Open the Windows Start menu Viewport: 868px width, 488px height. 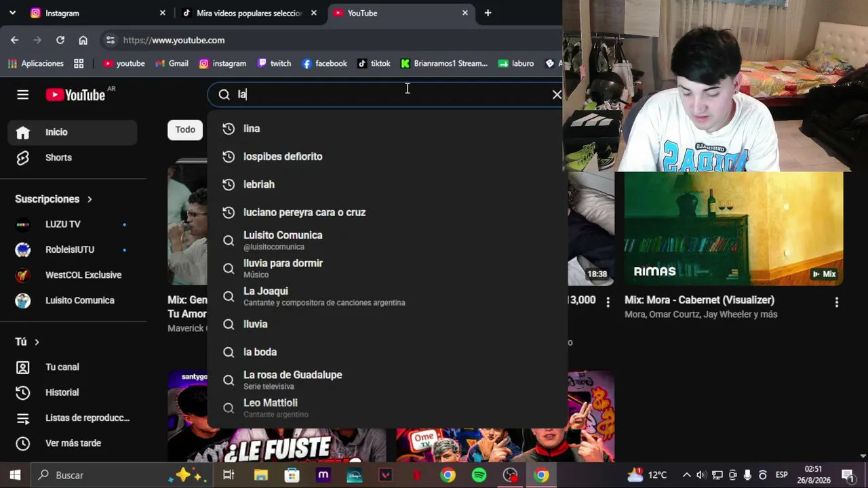[x=15, y=475]
